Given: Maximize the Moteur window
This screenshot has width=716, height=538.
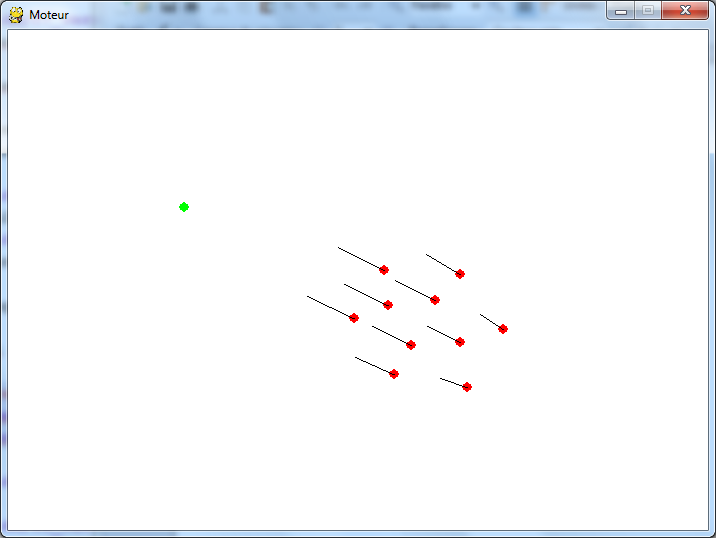Looking at the screenshot, I should pos(648,11).
